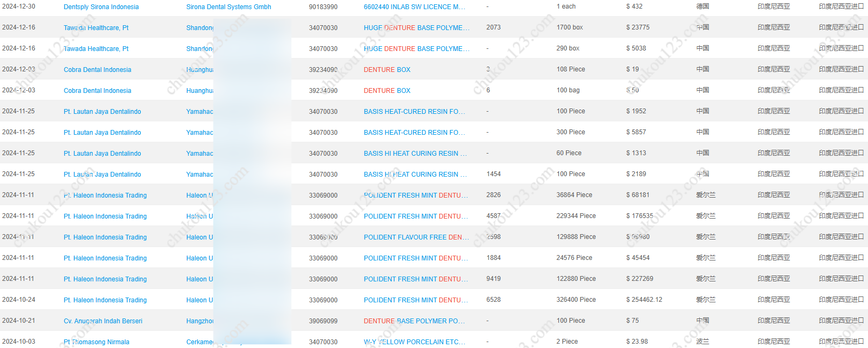The width and height of the screenshot is (868, 348).
Task: Open POLIDENT FRESH MINT product, 326400 Piece row
Action: [416, 300]
